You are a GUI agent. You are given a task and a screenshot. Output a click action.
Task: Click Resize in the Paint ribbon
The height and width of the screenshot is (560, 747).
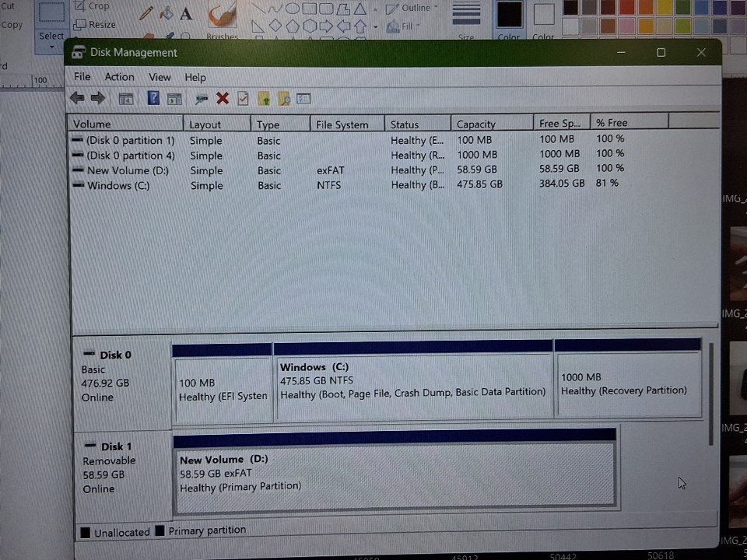coord(95,24)
